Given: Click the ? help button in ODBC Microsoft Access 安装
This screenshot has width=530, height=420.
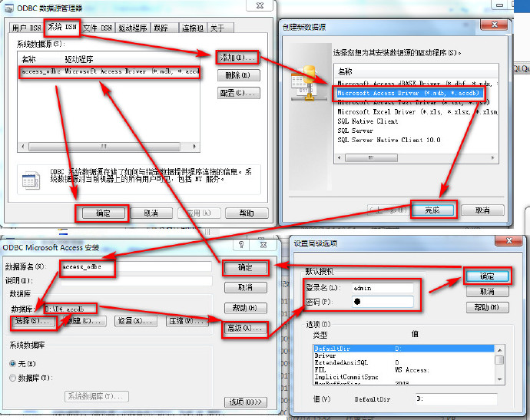Looking at the screenshot, I should point(241,244).
